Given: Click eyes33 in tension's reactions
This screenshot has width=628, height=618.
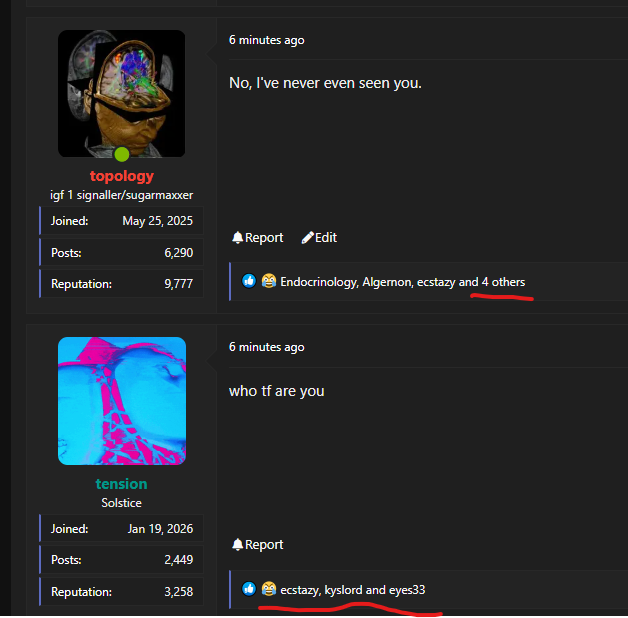Looking at the screenshot, I should pyautogui.click(x=407, y=590).
